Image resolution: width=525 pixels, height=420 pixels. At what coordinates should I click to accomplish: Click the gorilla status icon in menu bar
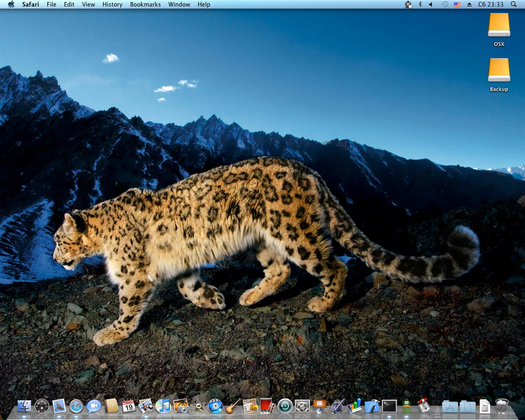click(408, 4)
